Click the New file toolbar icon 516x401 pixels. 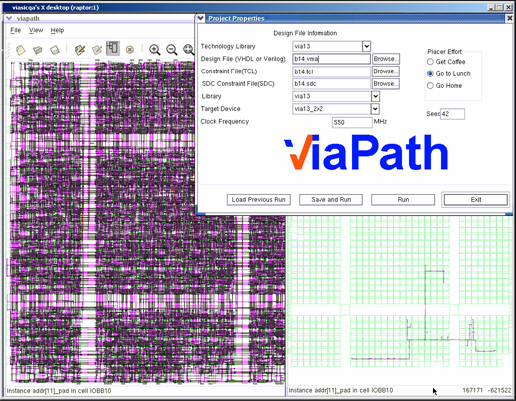click(x=21, y=50)
